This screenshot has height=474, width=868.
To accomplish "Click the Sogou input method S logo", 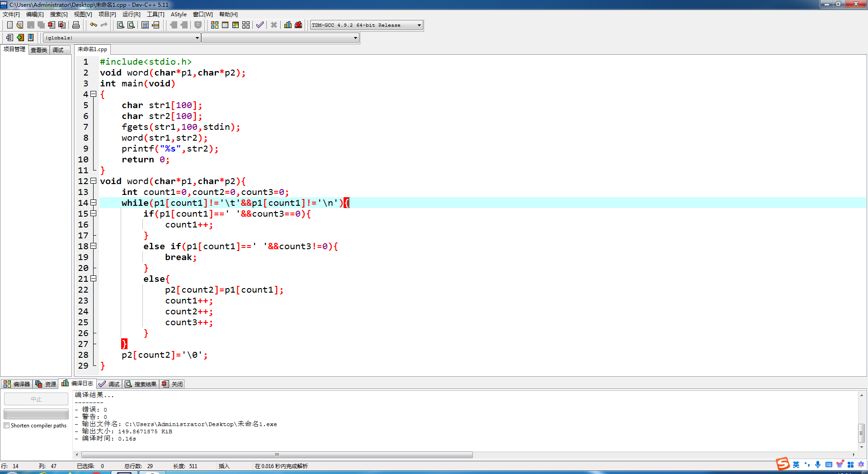I will [783, 464].
